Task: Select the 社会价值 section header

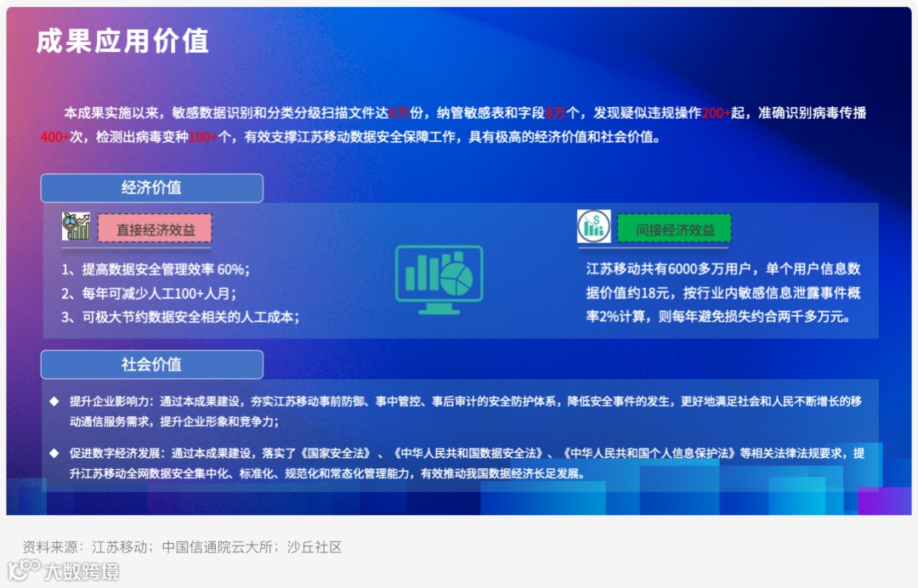Action: (x=151, y=365)
